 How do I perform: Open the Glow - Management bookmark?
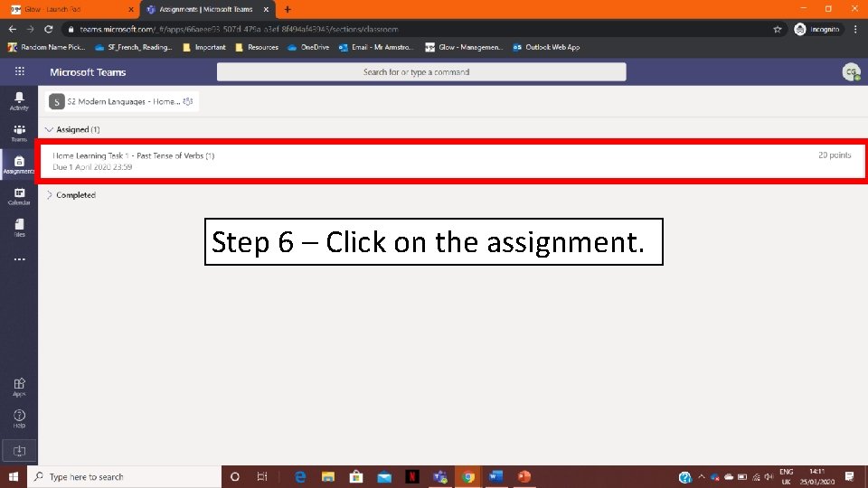[x=463, y=47]
